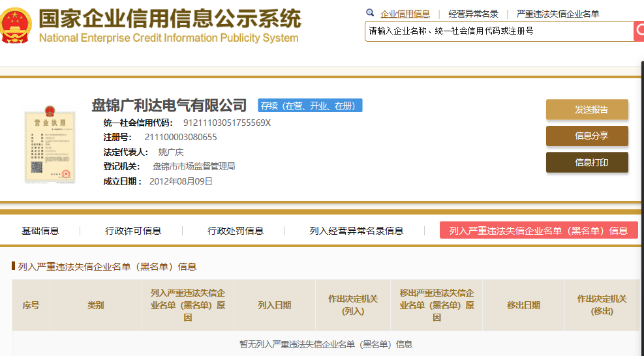Click the credit code 91211103051755569X
Viewport: 644px width, 356px height.
click(227, 123)
